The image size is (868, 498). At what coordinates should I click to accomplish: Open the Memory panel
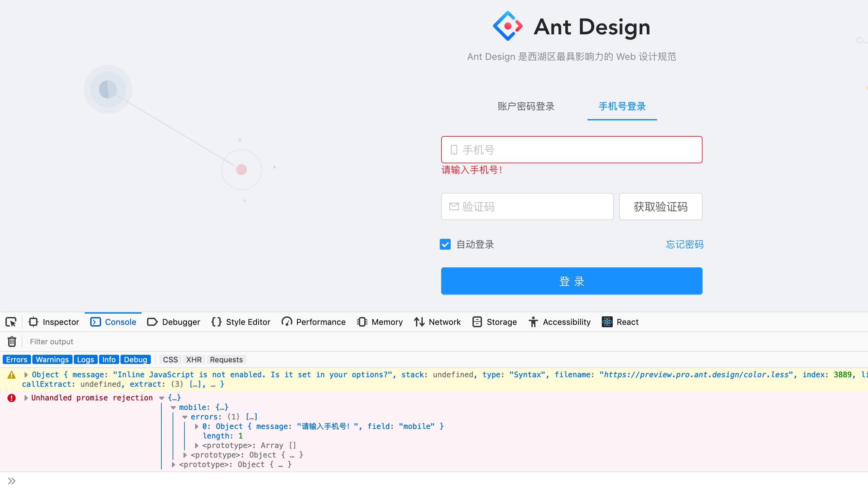379,322
